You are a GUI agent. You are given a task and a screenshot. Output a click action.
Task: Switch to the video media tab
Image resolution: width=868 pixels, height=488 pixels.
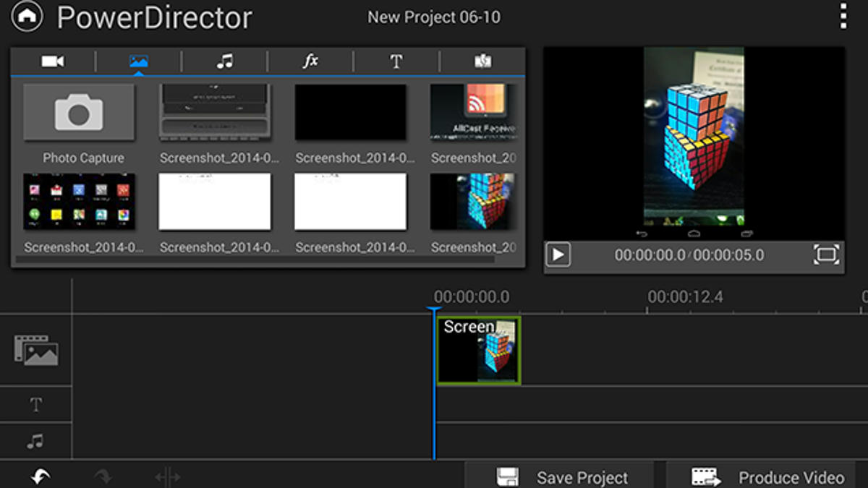[x=53, y=61]
